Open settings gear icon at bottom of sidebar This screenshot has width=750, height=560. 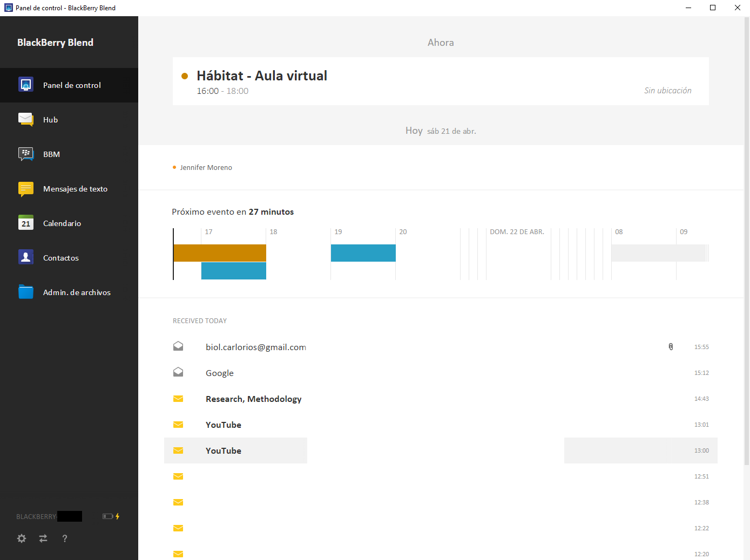22,538
